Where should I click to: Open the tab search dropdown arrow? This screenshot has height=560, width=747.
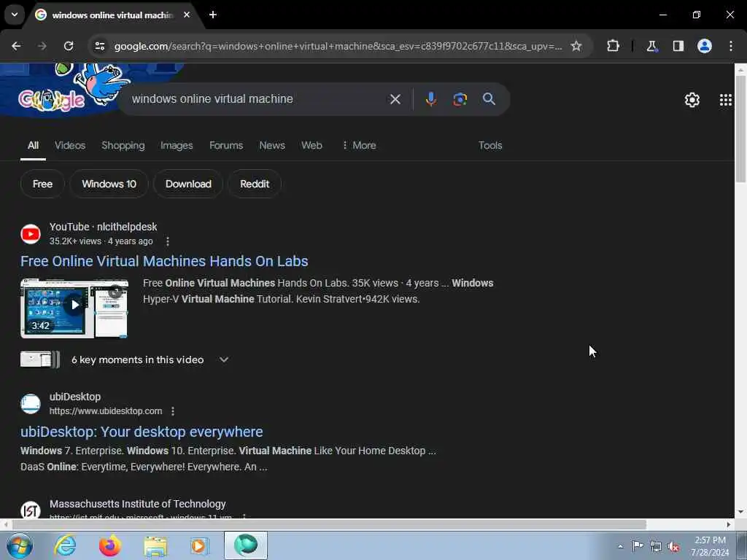(x=15, y=15)
